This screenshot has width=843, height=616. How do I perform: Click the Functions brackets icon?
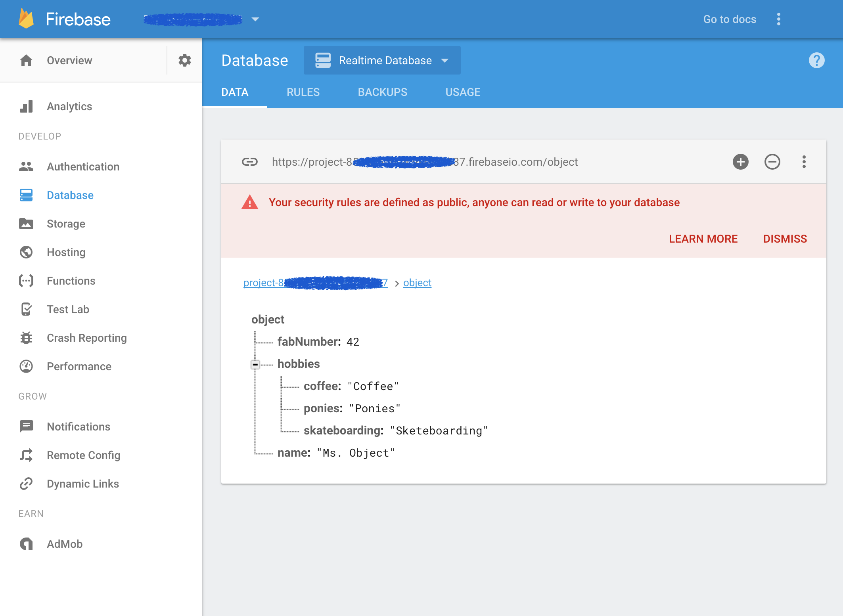pos(26,281)
